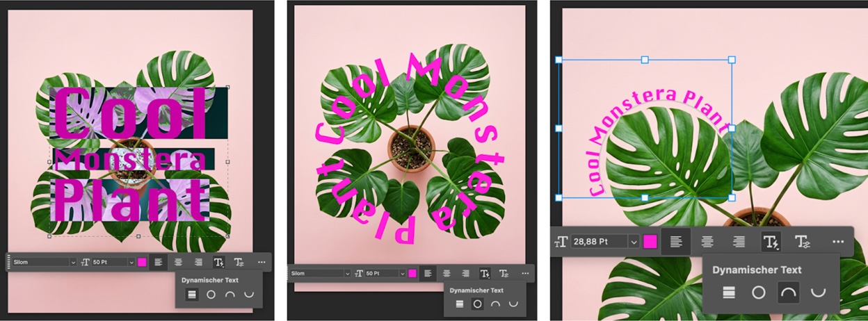Click the magenta swatch in the circular-text image's toolbar
868x321 pixels.
click(x=412, y=273)
